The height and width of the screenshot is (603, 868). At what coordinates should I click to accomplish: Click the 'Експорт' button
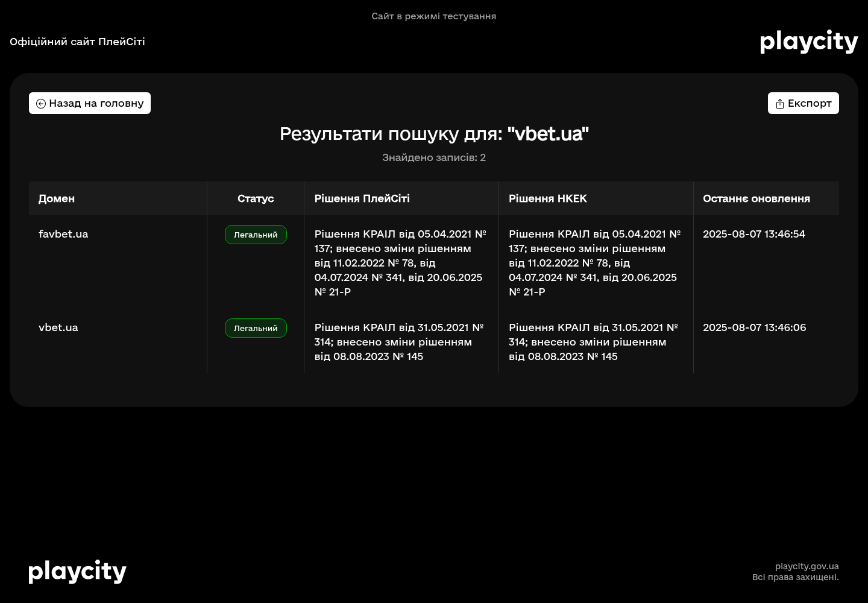click(x=804, y=103)
